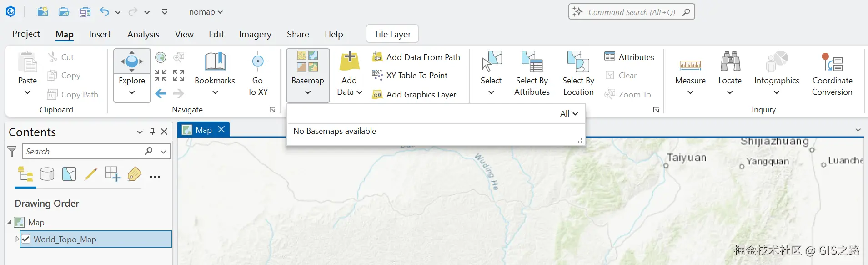The width and height of the screenshot is (868, 265).
Task: Click List By Data Source icon
Action: tap(47, 174)
